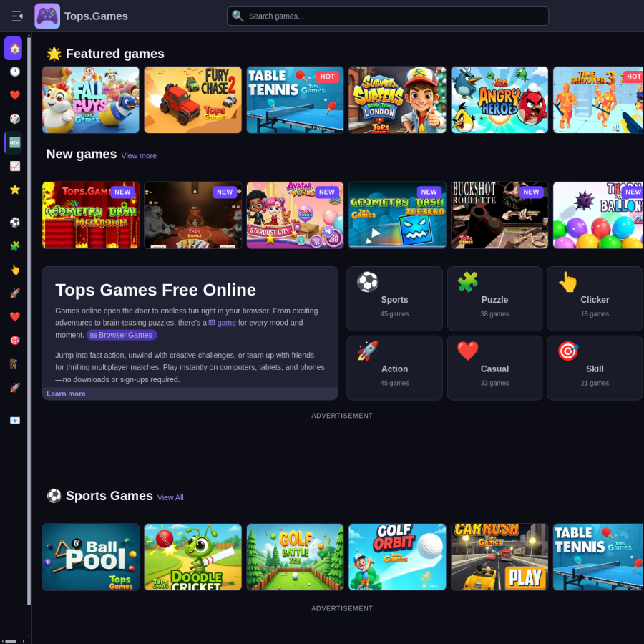The height and width of the screenshot is (644, 644).
Task: Select the sidebar rocket icon just below the climbing person
Action: [15, 387]
